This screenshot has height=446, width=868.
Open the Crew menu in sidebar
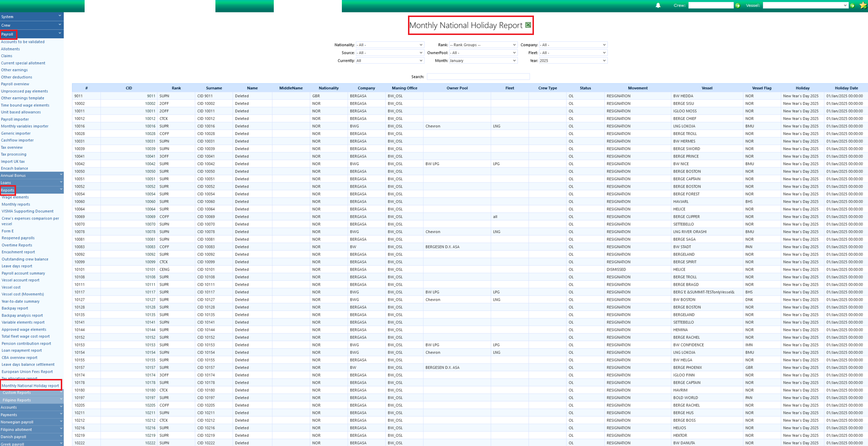click(x=31, y=25)
